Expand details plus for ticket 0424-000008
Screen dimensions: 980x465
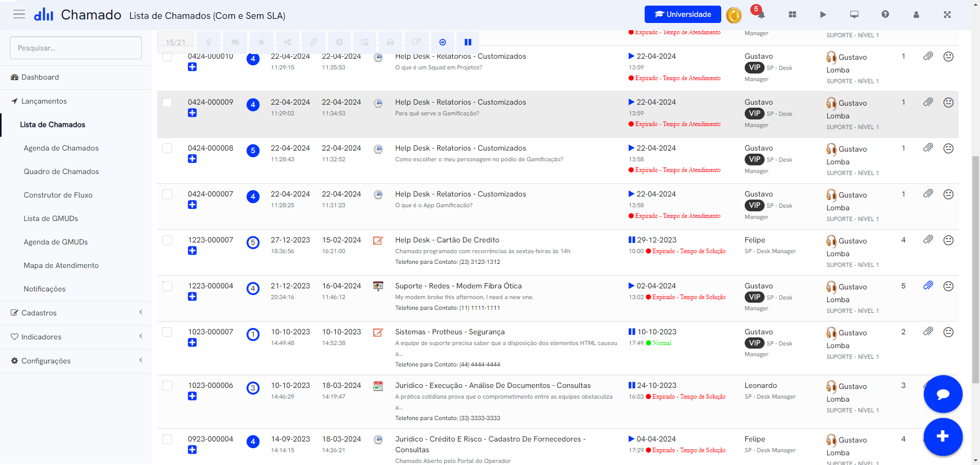(192, 159)
